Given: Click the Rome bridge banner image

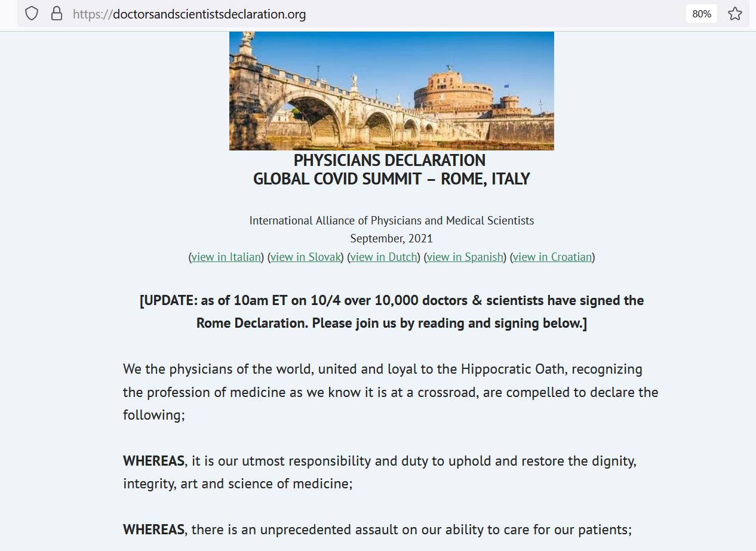Looking at the screenshot, I should (391, 90).
